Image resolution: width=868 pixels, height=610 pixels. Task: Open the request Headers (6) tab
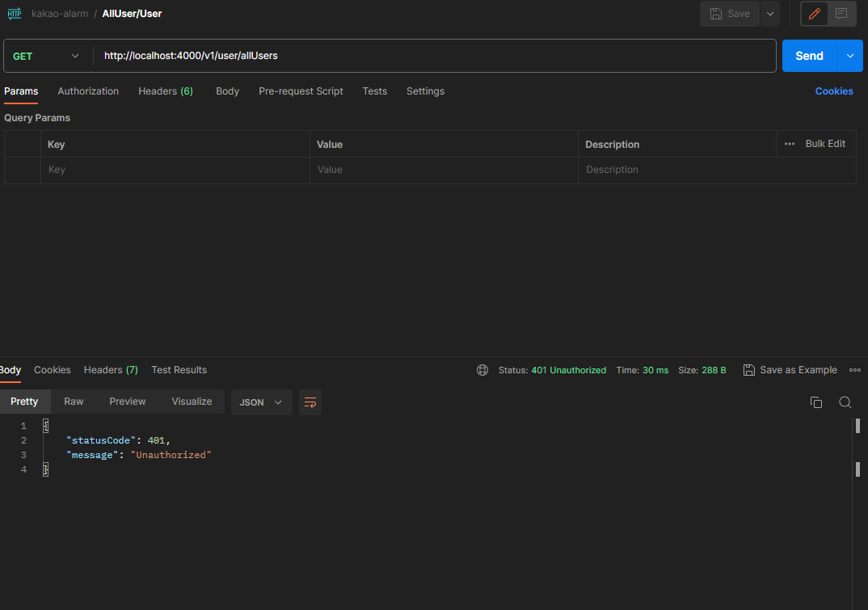tap(166, 91)
